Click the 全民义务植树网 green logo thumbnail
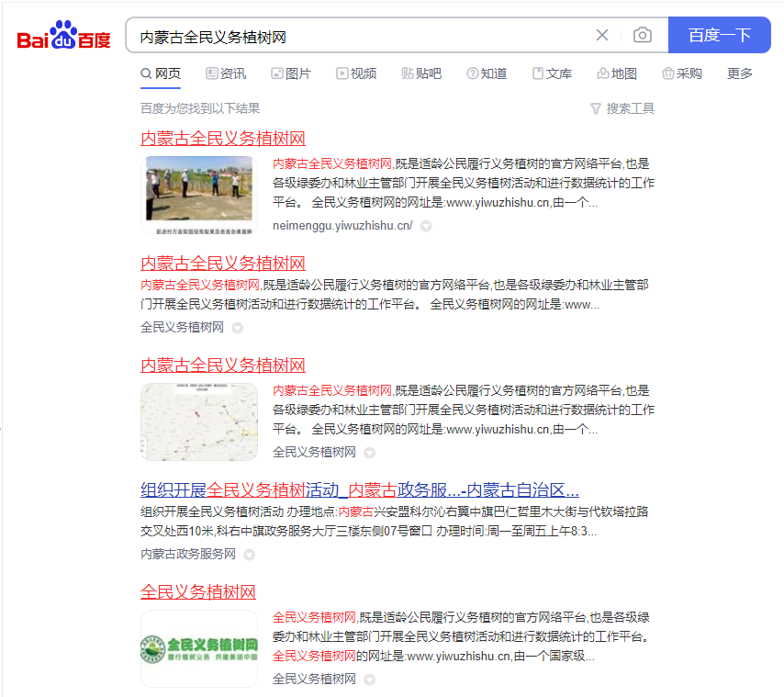 click(199, 649)
